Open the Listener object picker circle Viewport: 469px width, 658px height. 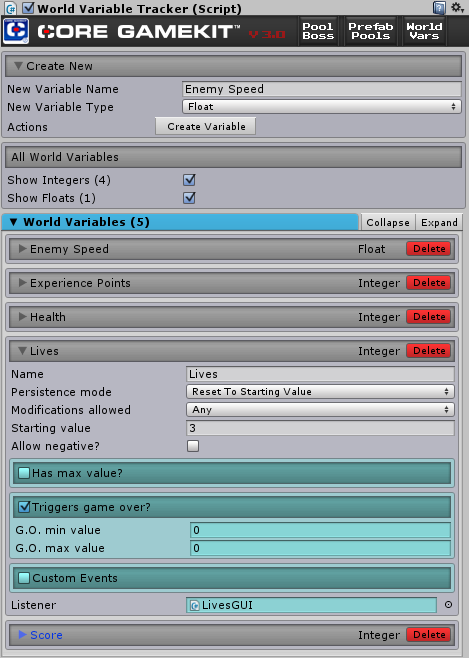pos(448,605)
